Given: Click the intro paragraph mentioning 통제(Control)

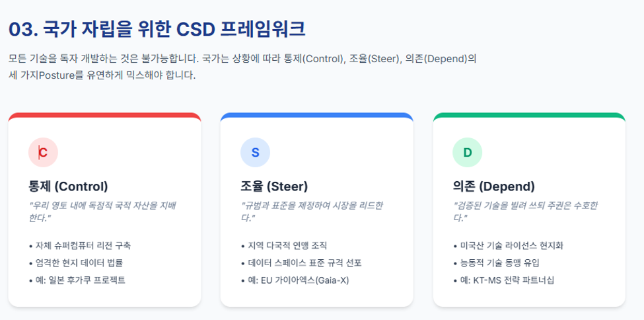Looking at the screenshot, I should point(242,67).
